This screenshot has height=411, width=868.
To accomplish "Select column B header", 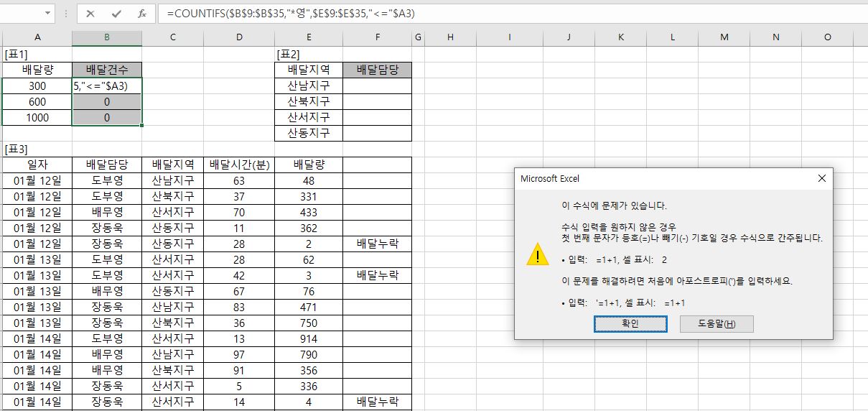I will pos(107,37).
